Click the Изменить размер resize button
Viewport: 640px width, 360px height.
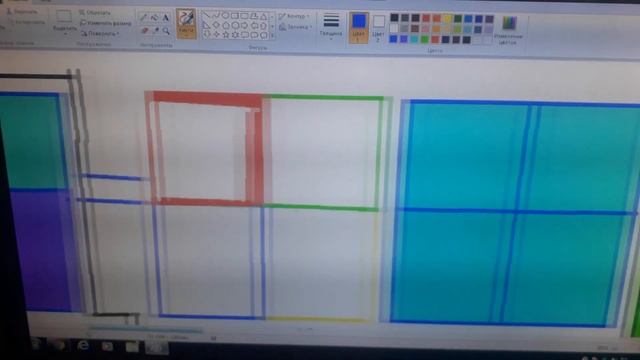coord(106,23)
